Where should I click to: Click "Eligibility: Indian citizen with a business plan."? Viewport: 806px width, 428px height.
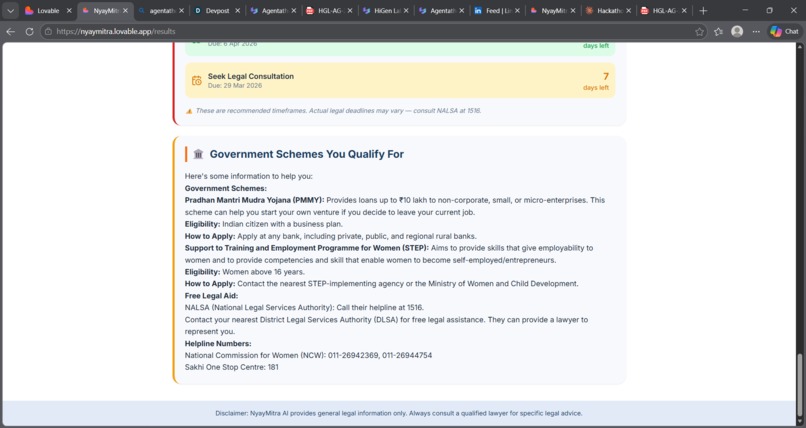pyautogui.click(x=264, y=224)
